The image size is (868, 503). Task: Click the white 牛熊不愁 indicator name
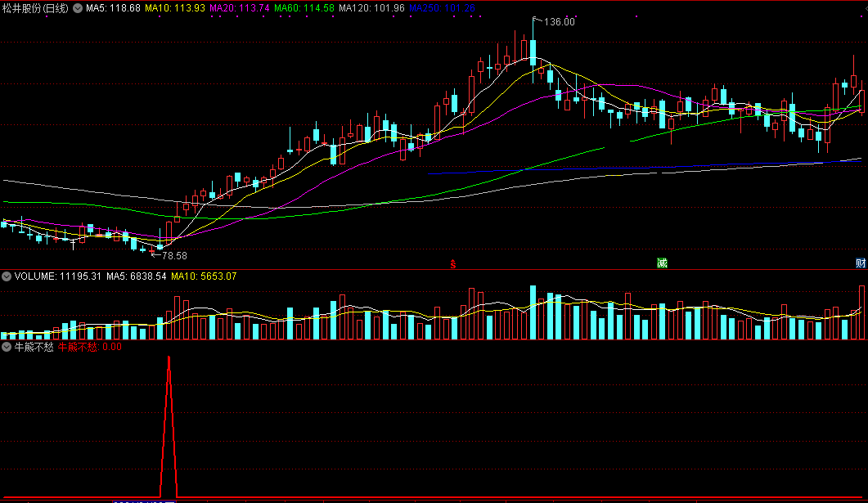tap(34, 347)
